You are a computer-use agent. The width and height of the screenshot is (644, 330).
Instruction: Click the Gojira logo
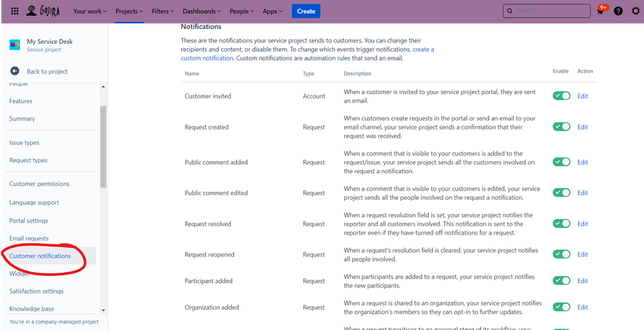pyautogui.click(x=43, y=11)
